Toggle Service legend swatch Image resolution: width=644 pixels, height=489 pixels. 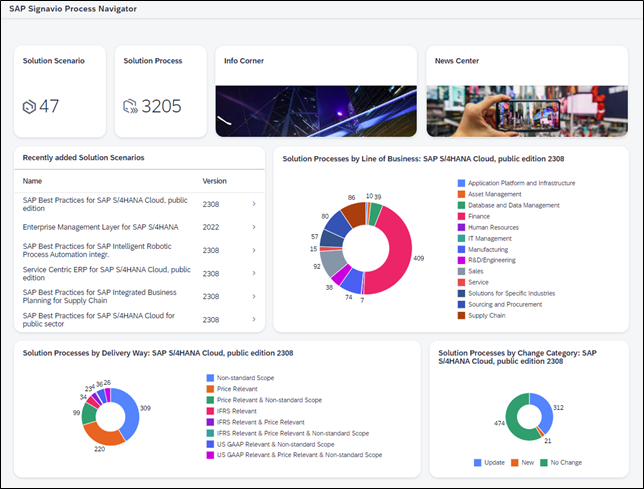pyautogui.click(x=461, y=282)
